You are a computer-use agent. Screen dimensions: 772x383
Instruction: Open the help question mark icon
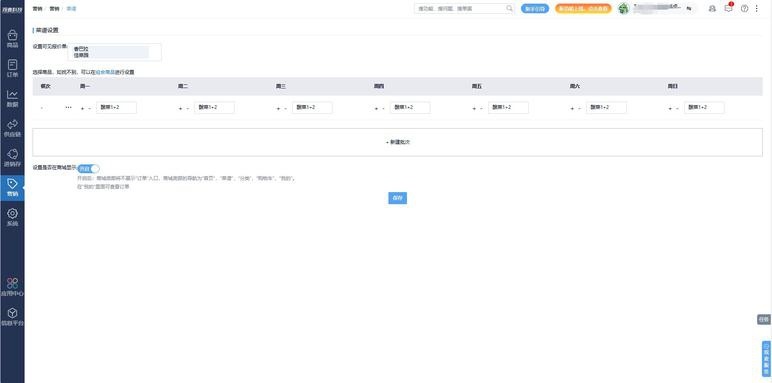point(744,8)
